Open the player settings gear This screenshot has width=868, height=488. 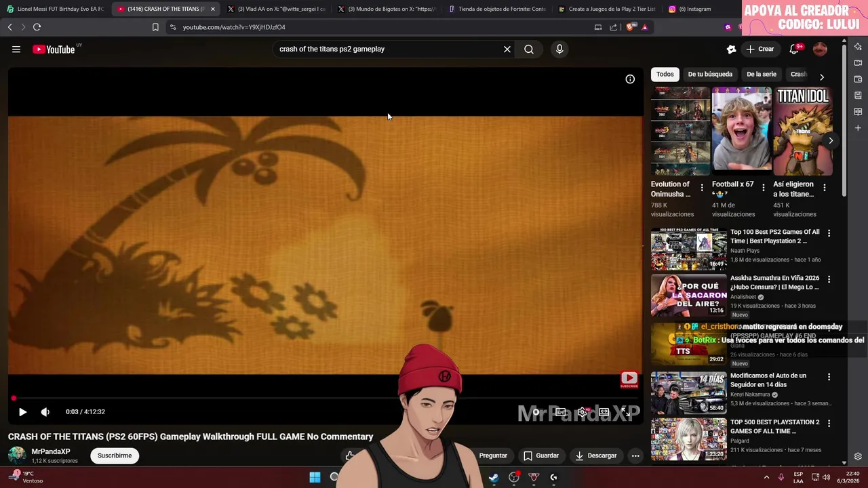(x=582, y=411)
